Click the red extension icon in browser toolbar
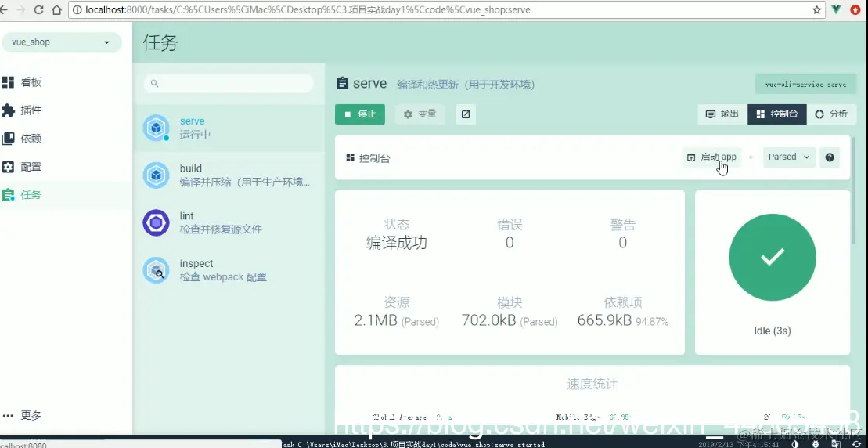Screen dimensions: 868x448 coord(855,9)
